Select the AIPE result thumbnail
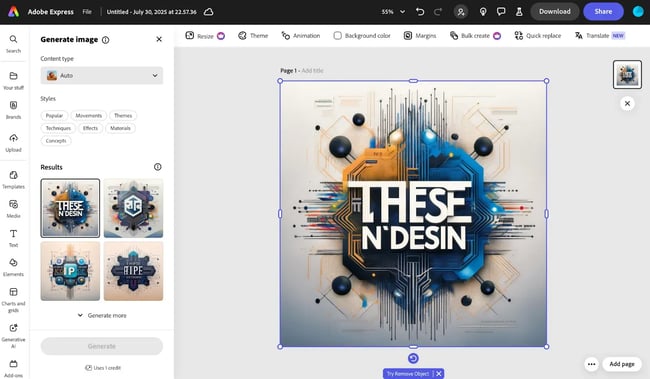The height and width of the screenshot is (379, 650). click(x=133, y=271)
